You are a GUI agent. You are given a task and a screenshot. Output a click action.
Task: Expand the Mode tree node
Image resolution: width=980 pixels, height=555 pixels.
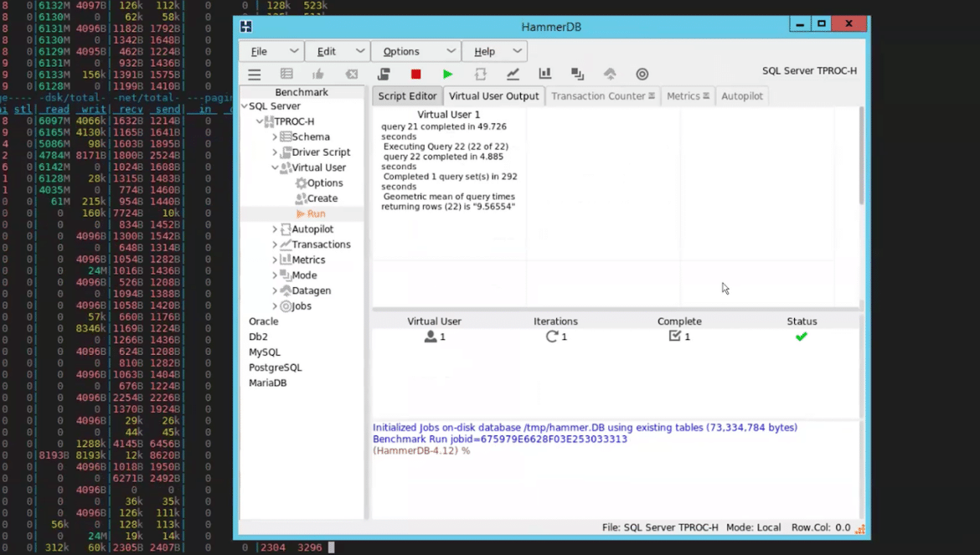(x=275, y=275)
